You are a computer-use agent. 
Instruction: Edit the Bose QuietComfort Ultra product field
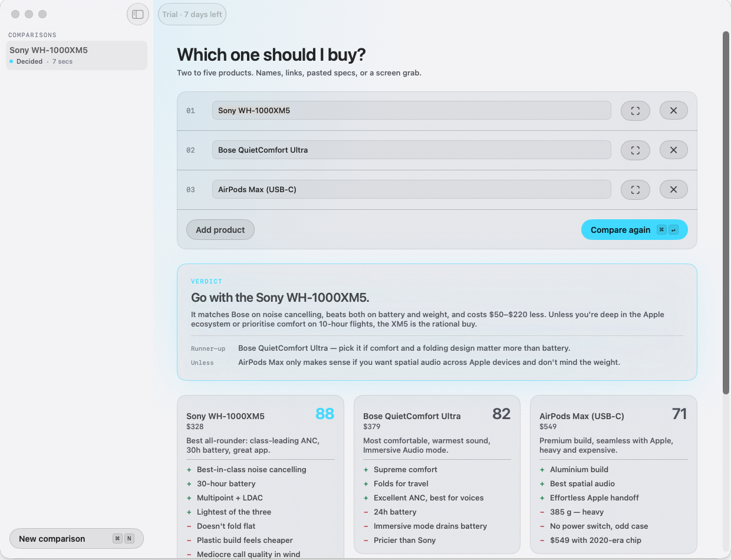(x=411, y=150)
